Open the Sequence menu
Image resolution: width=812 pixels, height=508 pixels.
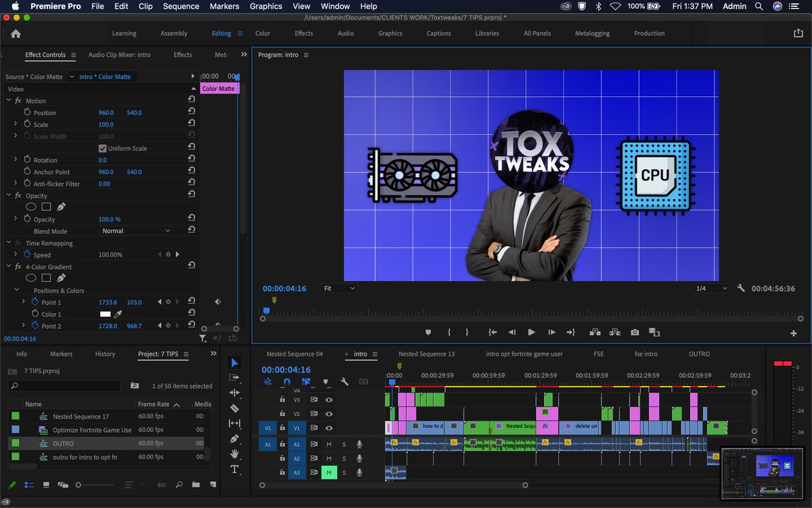click(x=181, y=6)
